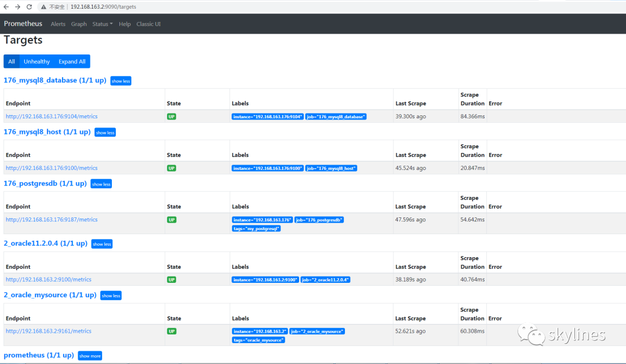Open the Alerts page
The width and height of the screenshot is (626, 364).
pyautogui.click(x=58, y=24)
